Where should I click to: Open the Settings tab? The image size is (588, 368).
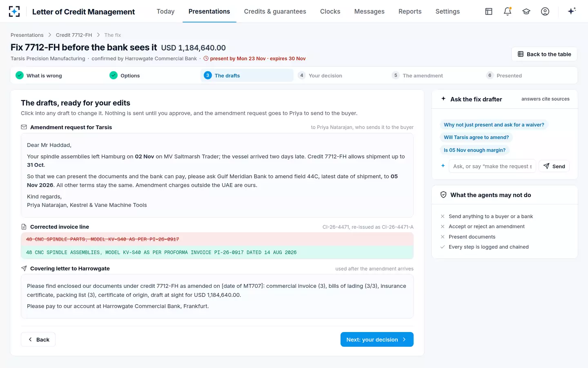coord(448,11)
